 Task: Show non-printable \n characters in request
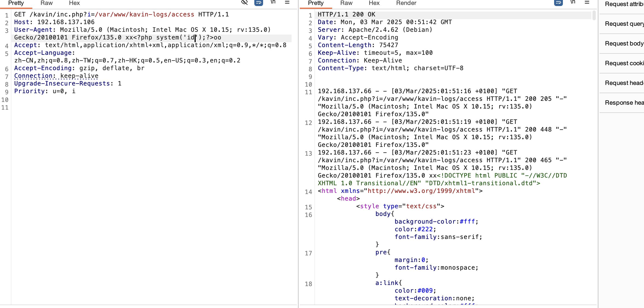[x=273, y=2]
